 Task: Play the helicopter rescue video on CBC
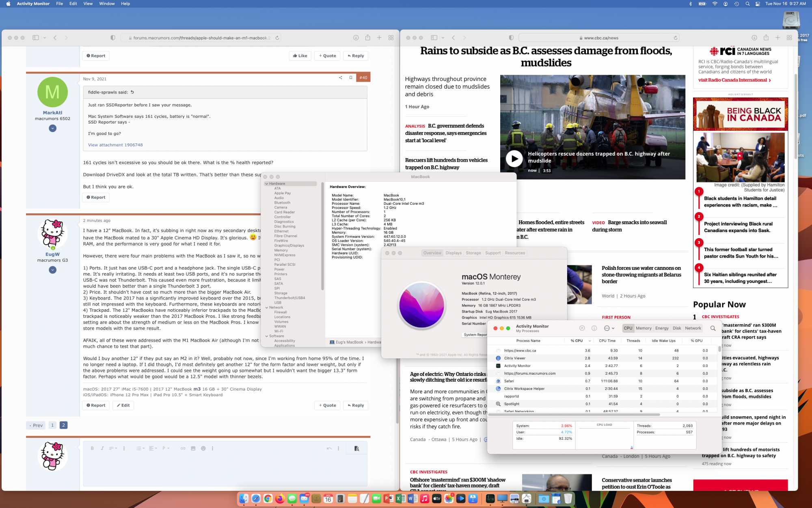coord(514,158)
